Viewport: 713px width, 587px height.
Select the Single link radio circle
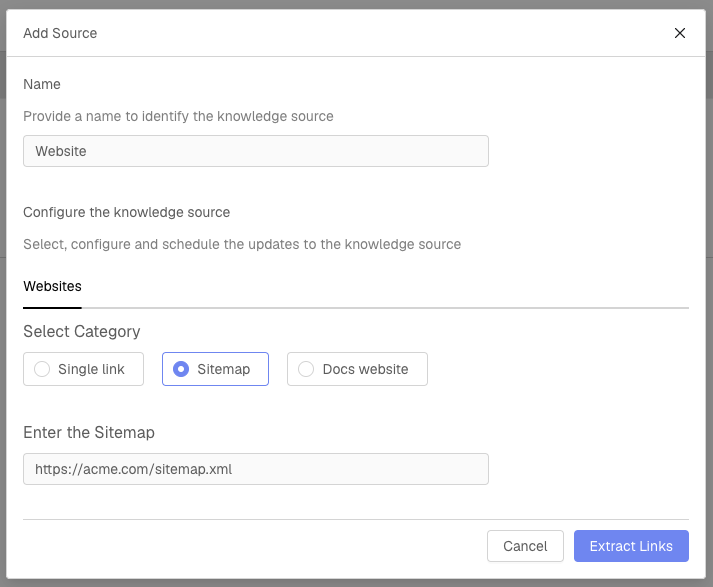pos(42,369)
